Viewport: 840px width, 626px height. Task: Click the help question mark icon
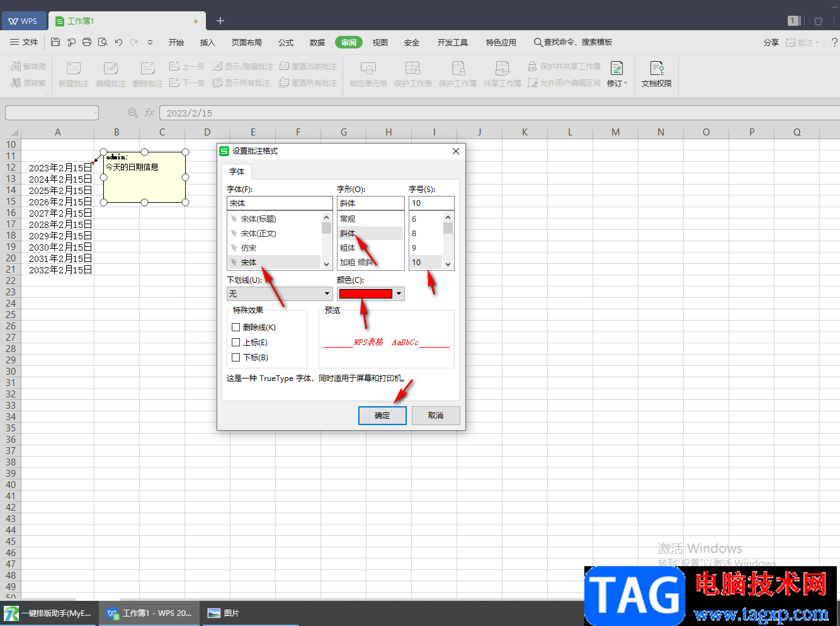coord(834,42)
